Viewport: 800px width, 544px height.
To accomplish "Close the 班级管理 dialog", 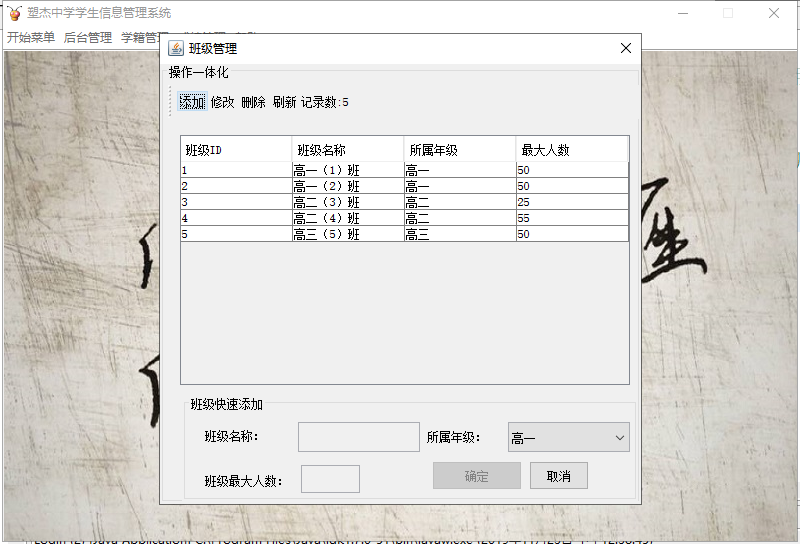I will (x=626, y=48).
